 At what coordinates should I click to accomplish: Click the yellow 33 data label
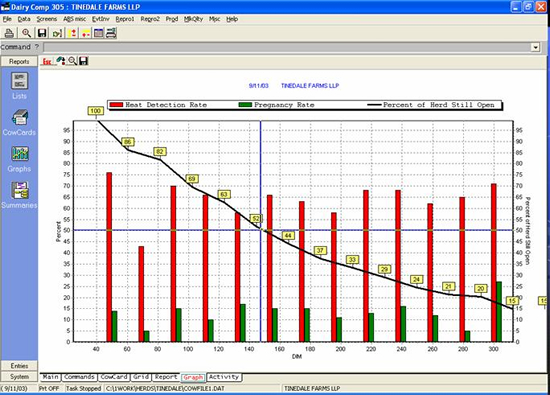352,260
